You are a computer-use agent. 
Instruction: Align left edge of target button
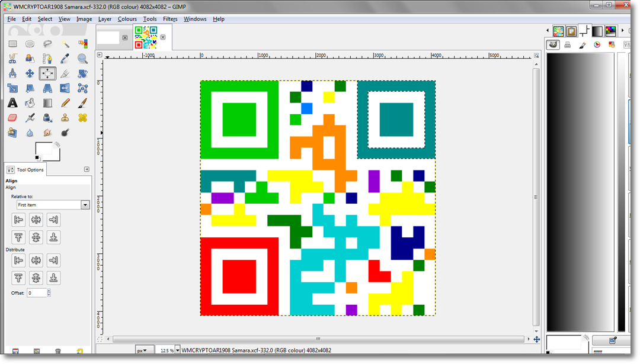tap(18, 220)
